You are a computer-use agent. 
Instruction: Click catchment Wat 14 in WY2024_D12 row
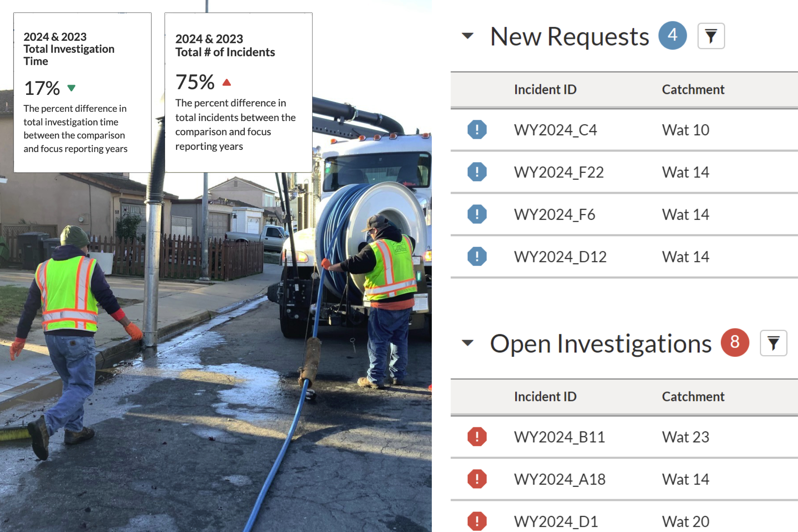(685, 257)
